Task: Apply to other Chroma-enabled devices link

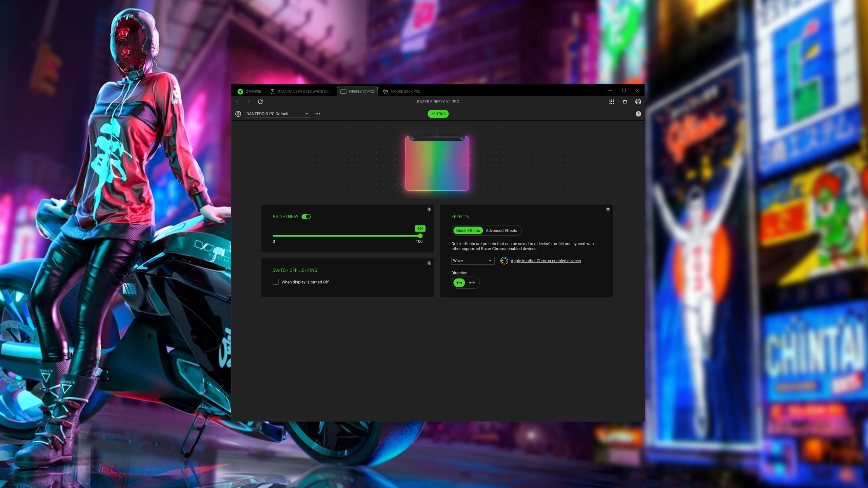Action: pyautogui.click(x=546, y=261)
